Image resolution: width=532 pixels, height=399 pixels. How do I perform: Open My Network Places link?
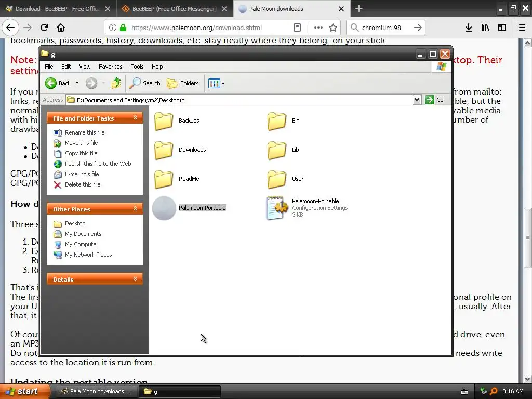[88, 255]
